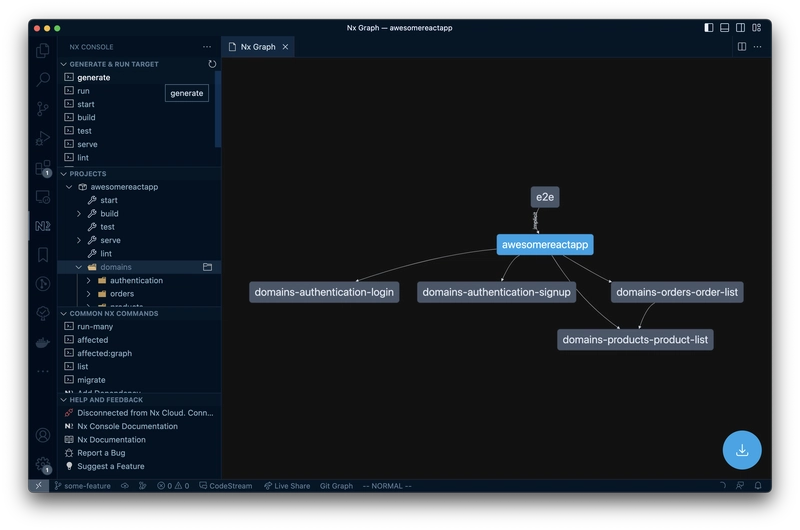This screenshot has width=800, height=530.
Task: Expand the build target under awesomereactapp
Action: tap(79, 214)
